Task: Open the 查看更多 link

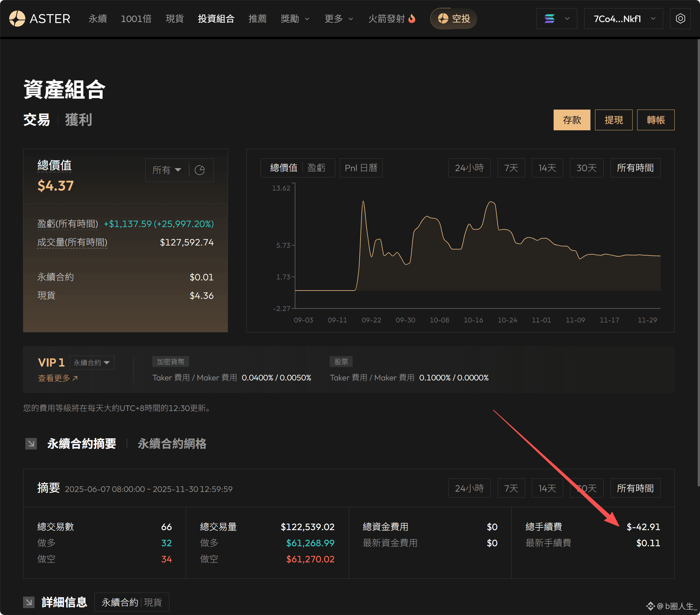Action: 58,378
